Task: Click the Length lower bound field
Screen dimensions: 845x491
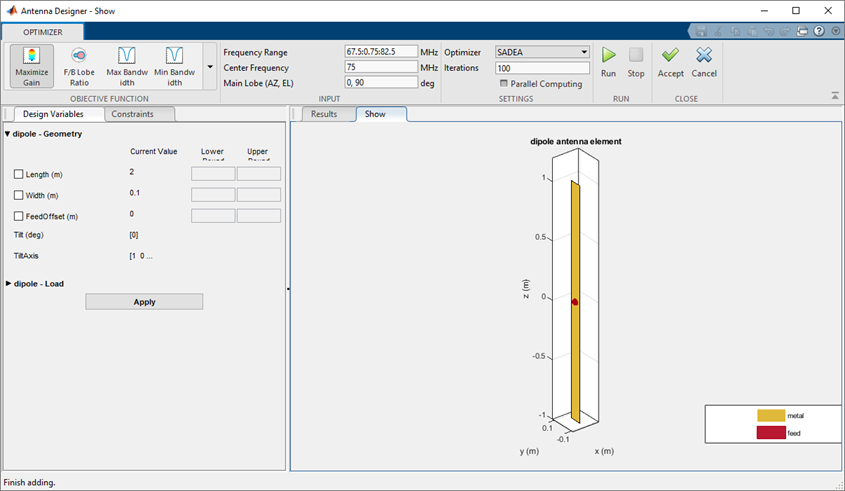Action: click(213, 174)
